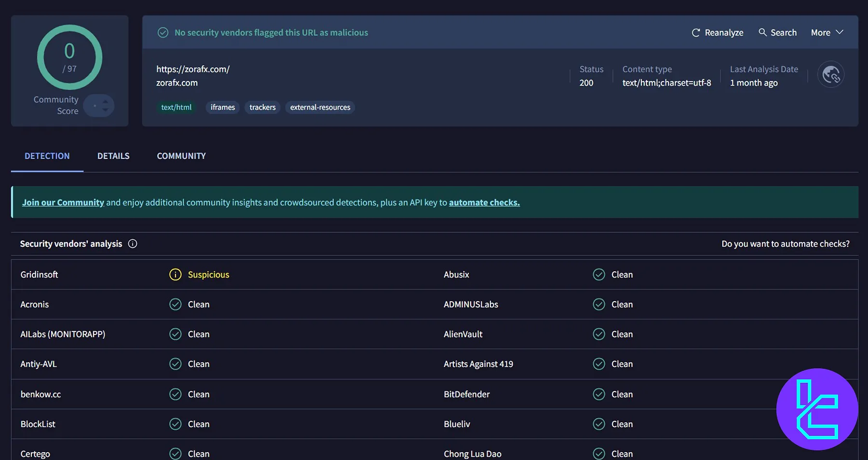Click the Search magnifier icon
This screenshot has width=868, height=460.
click(762, 32)
